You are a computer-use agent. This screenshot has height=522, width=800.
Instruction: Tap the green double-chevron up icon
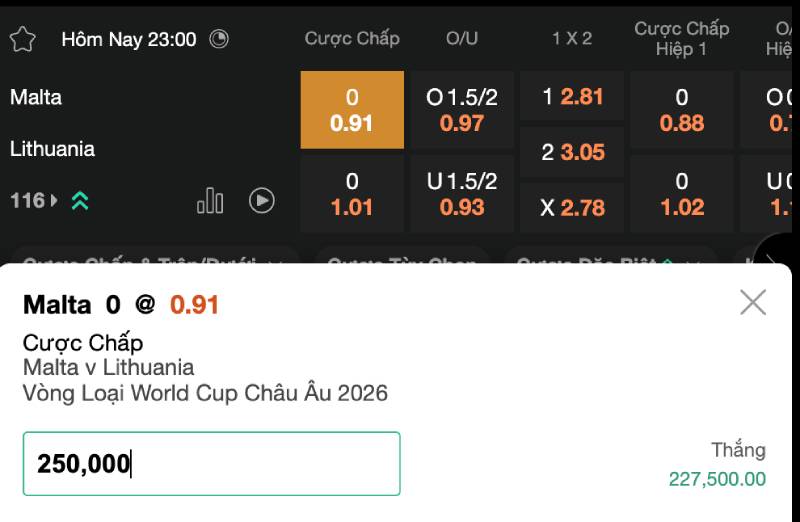(x=80, y=201)
